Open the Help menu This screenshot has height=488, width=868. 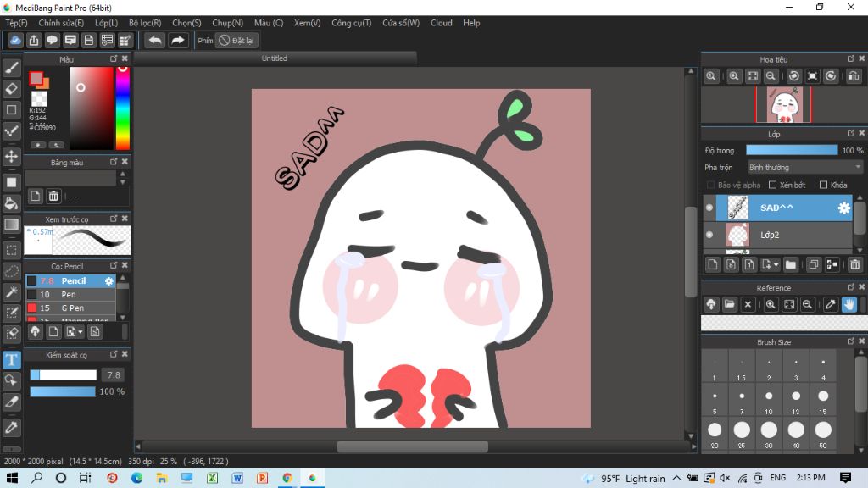(471, 23)
